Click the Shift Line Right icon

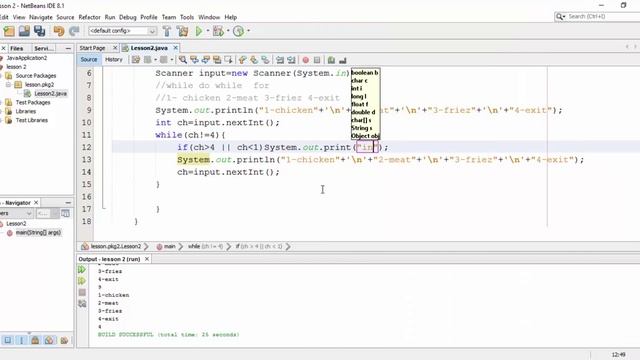[291, 60]
